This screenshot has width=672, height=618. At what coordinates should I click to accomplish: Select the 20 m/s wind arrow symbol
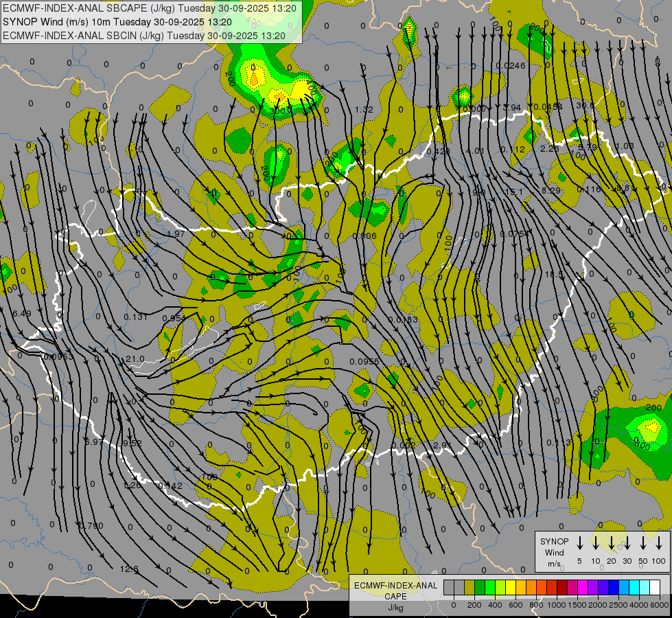click(x=612, y=543)
